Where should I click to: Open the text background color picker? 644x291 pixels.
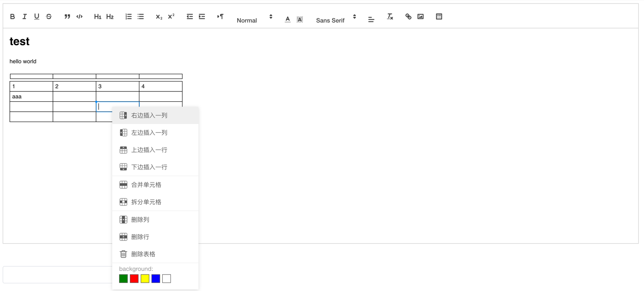pyautogui.click(x=300, y=19)
